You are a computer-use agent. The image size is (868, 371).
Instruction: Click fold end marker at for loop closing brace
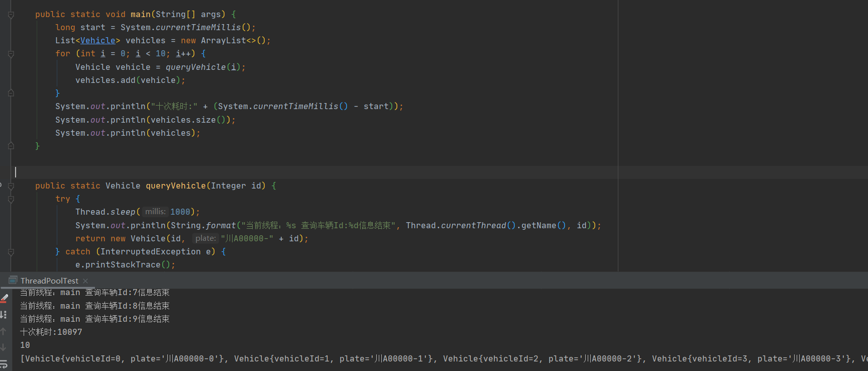tap(11, 93)
